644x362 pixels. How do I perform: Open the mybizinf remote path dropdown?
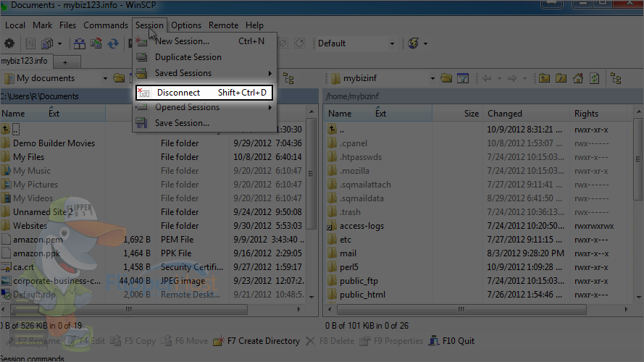[432, 78]
